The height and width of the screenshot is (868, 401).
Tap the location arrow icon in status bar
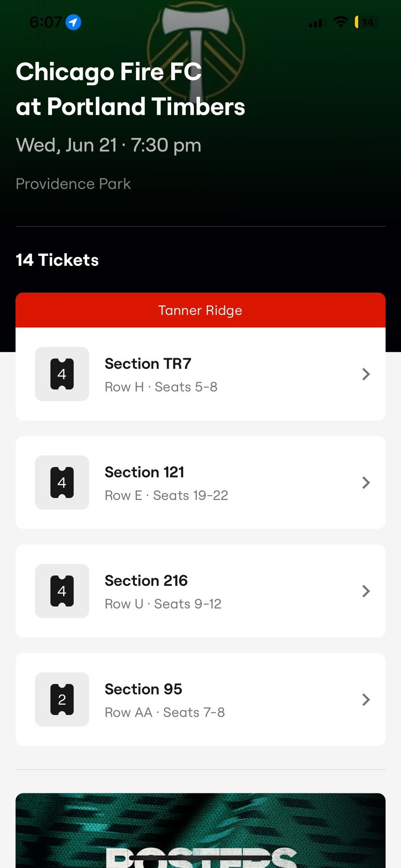point(73,22)
